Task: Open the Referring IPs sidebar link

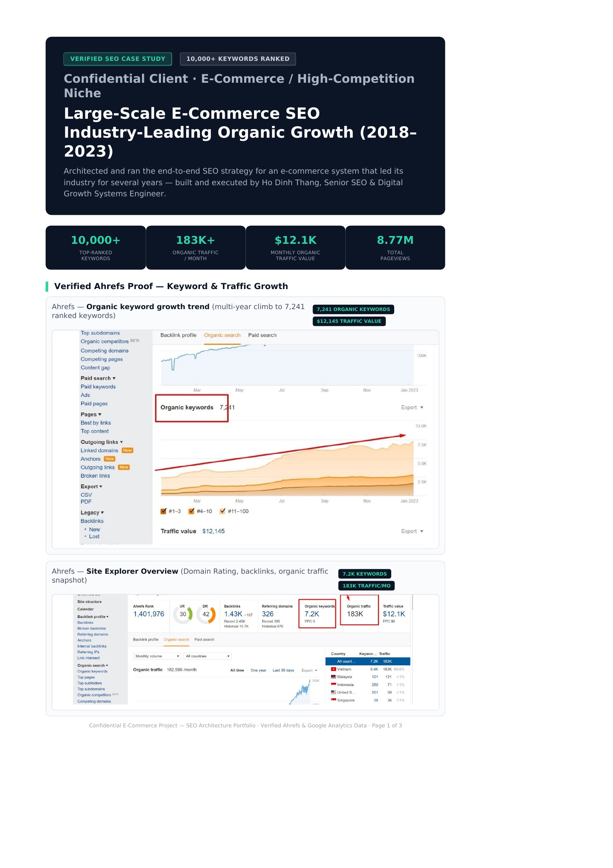Action: click(x=88, y=652)
